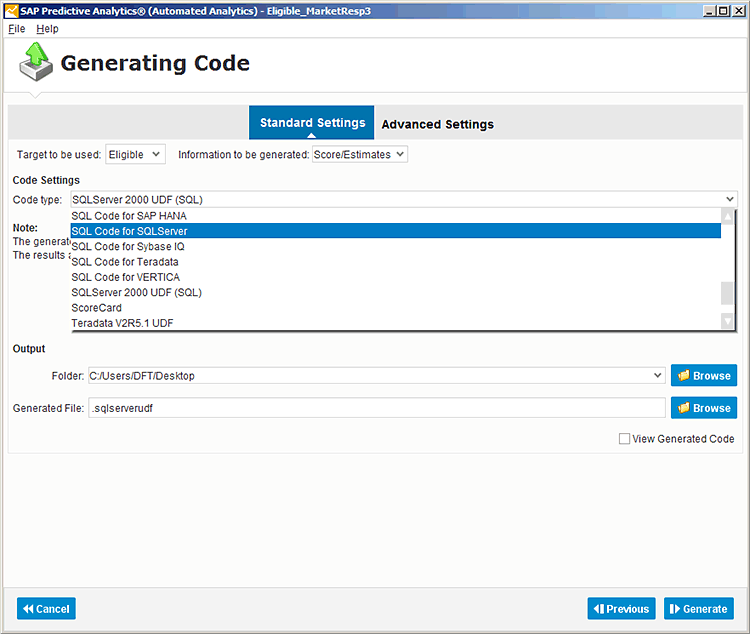
Task: Open the Target to be used dropdown
Action: (x=135, y=155)
